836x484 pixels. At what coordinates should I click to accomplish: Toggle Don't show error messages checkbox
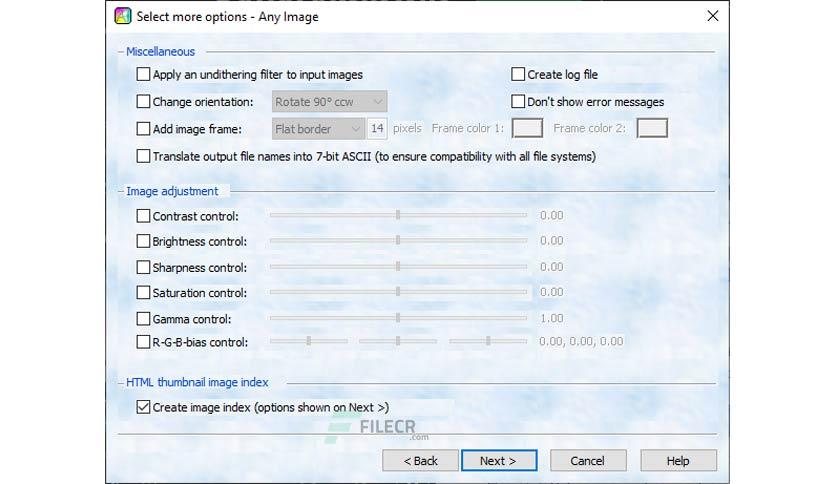pyautogui.click(x=518, y=101)
